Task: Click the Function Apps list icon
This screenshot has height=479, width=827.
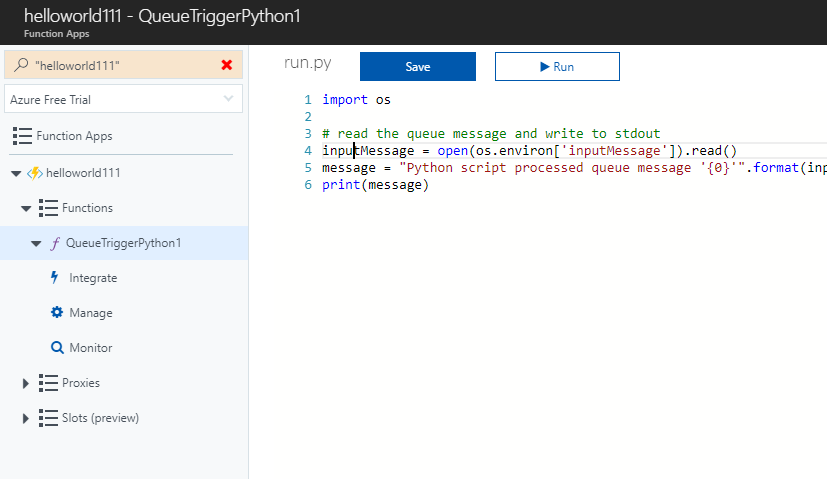Action: (x=22, y=136)
